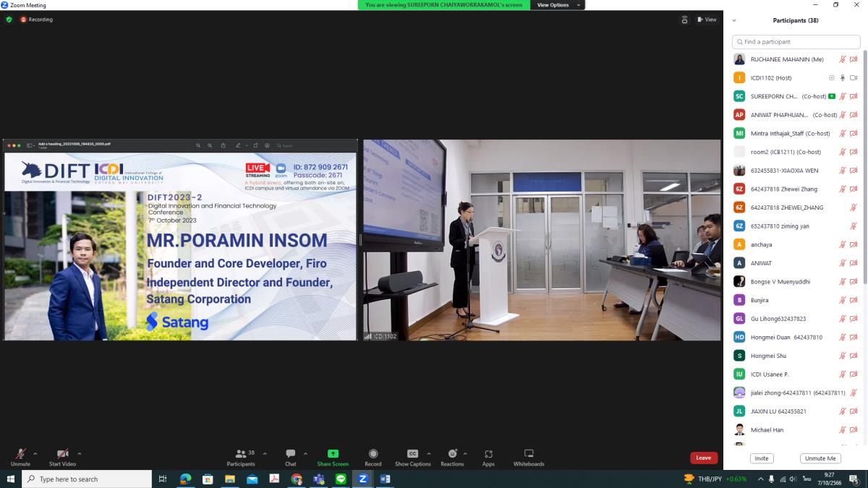This screenshot has height=488, width=868.
Task: Click SUREEPORN's green screen share indicator
Action: point(832,96)
